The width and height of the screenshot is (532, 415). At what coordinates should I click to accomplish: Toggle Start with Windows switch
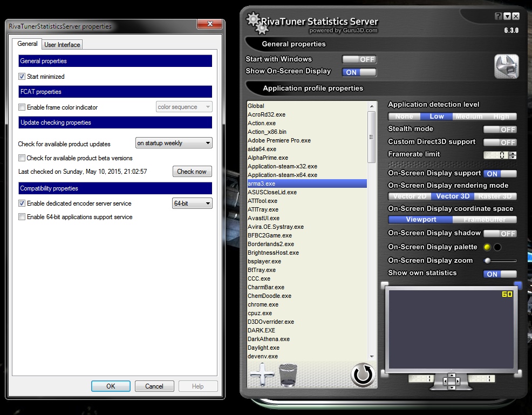[x=359, y=59]
